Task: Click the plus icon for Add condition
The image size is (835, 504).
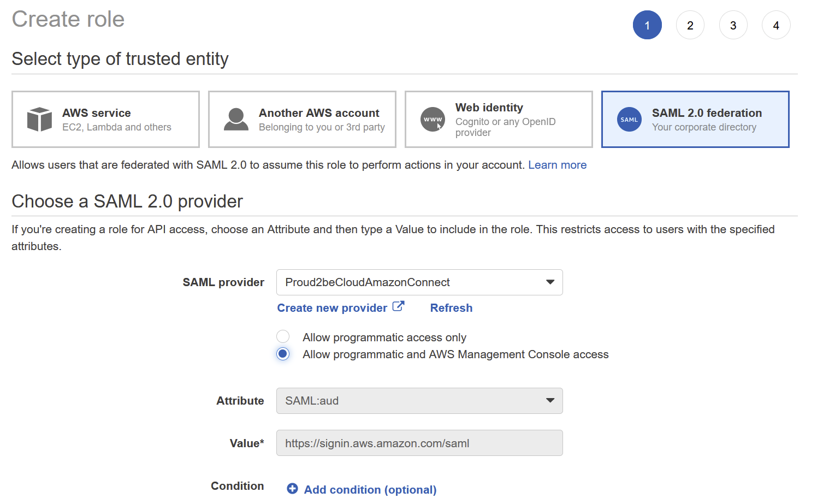Action: coord(292,489)
